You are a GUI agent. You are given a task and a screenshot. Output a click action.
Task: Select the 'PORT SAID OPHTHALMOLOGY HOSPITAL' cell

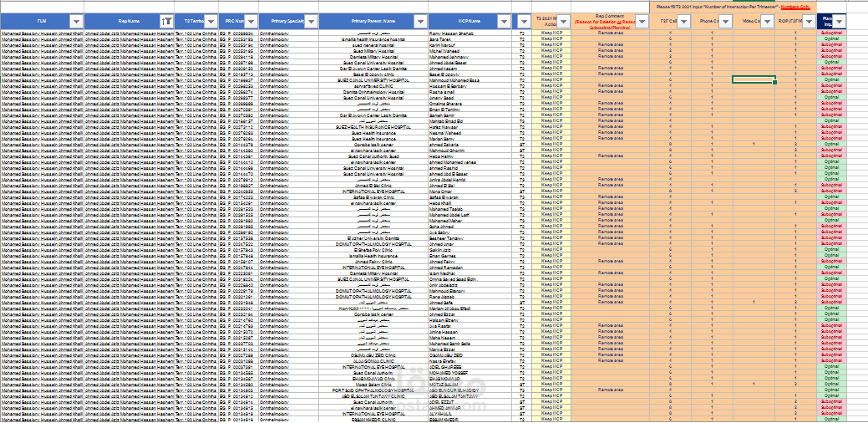[x=373, y=390]
